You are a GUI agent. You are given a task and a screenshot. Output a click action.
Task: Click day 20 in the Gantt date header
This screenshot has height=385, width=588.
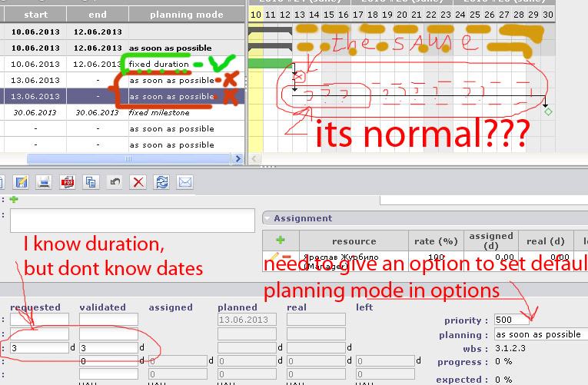click(402, 15)
